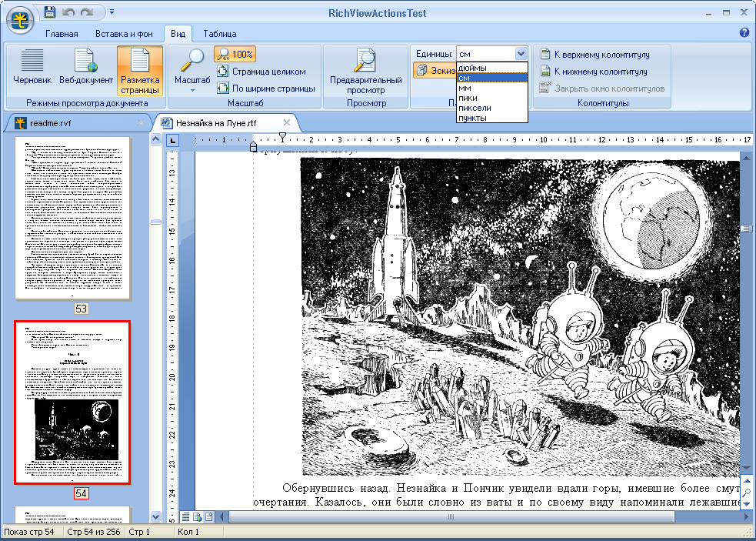Open the help question mark icon
This screenshot has height=541, width=756.
(x=744, y=33)
